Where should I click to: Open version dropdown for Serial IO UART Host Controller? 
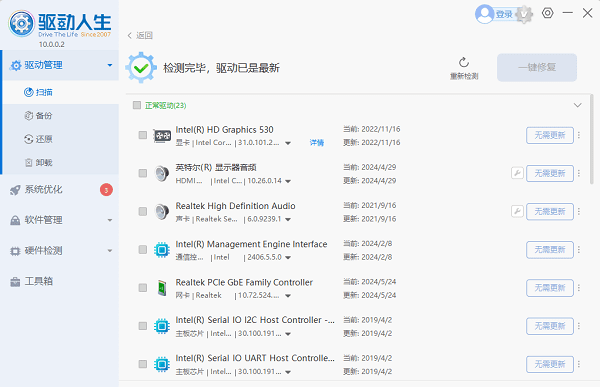[288, 372]
